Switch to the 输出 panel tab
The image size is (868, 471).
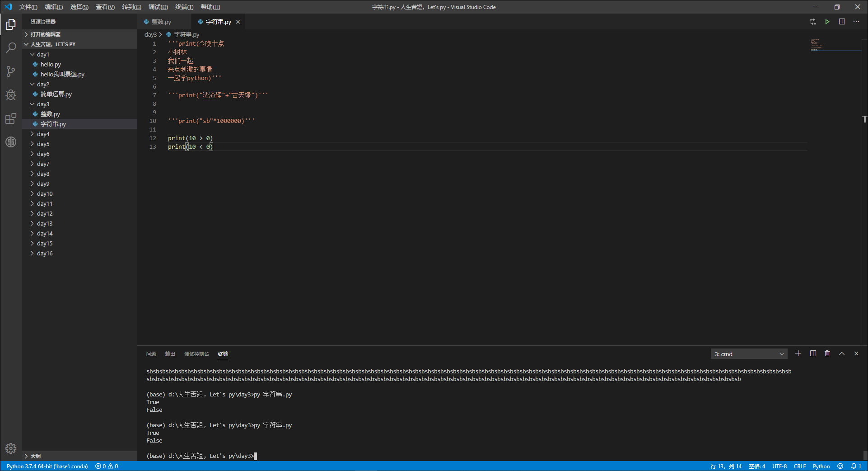(170, 354)
